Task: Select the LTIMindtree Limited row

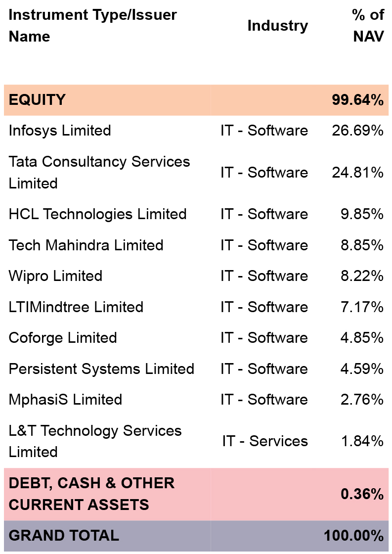Action: tap(196, 307)
